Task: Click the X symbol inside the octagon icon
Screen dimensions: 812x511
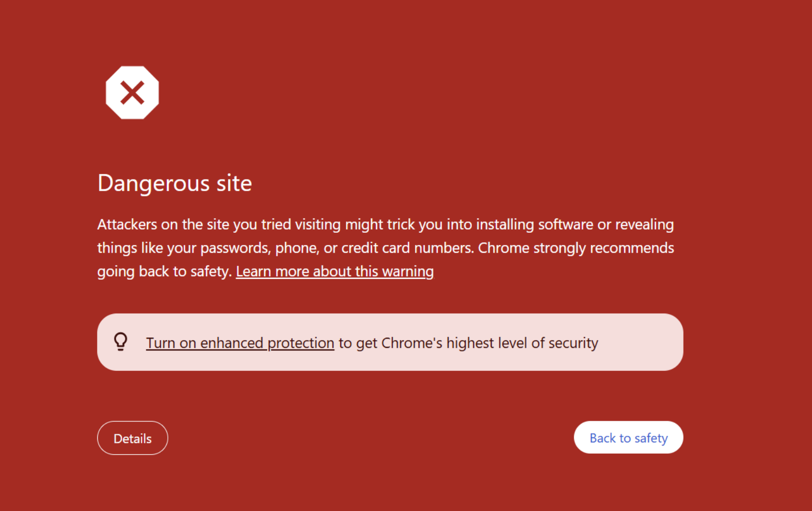Action: click(x=132, y=93)
